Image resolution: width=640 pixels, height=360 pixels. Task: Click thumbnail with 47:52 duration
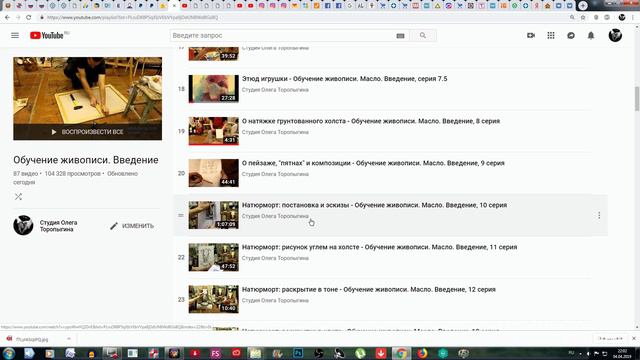click(x=213, y=257)
